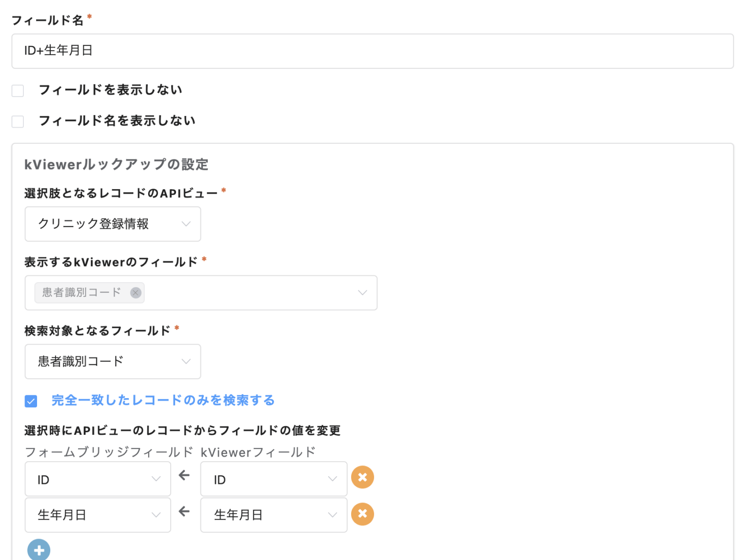Open the フォームブリッジ 生年月日 field dropdown
This screenshot has height=560, width=749.
pos(98,515)
